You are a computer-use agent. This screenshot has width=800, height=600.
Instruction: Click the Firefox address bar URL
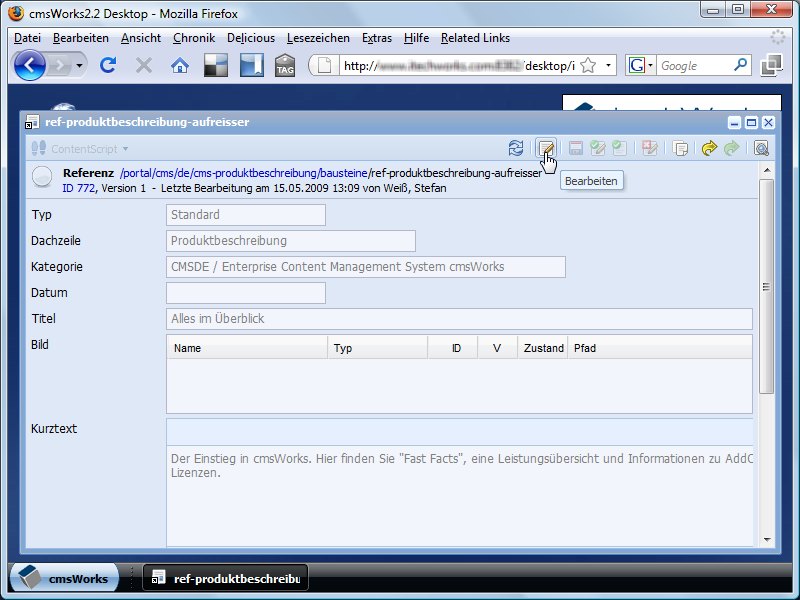pyautogui.click(x=459, y=66)
